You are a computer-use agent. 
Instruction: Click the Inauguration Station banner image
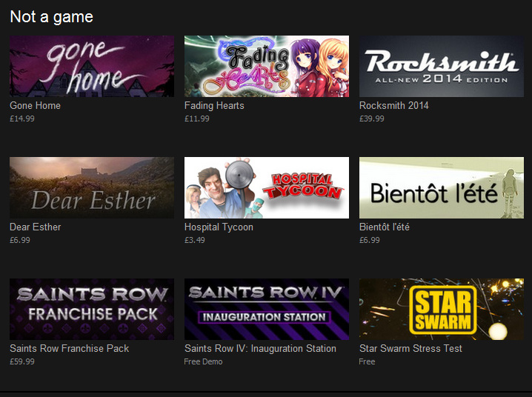[267, 309]
